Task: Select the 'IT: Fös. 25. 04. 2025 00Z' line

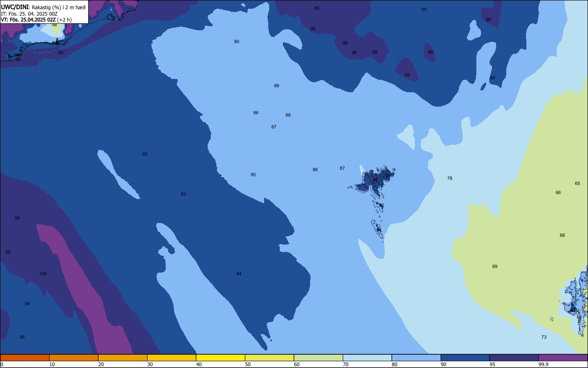Action: pos(29,14)
